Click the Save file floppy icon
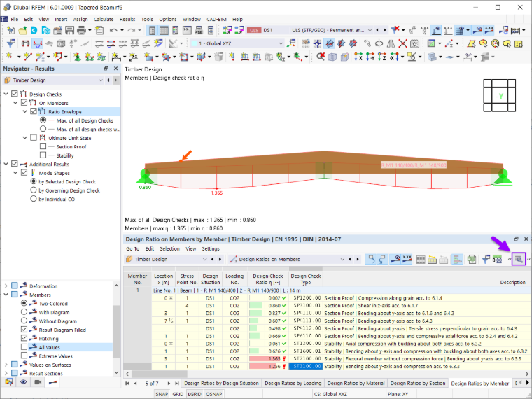The width and height of the screenshot is (532, 399). (x=69, y=30)
